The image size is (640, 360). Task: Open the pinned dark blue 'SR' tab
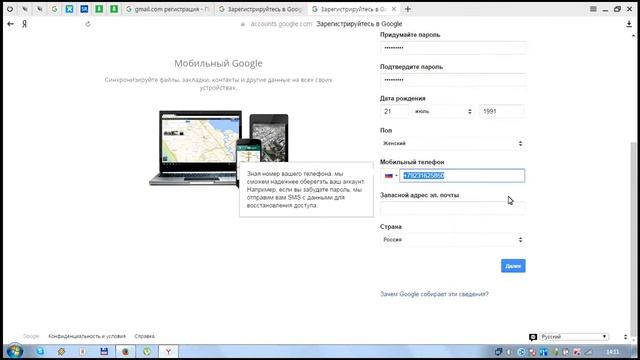pos(84,9)
